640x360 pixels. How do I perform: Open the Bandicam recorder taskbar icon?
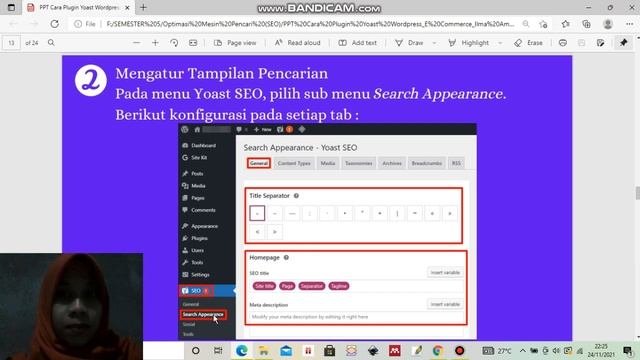point(460,351)
